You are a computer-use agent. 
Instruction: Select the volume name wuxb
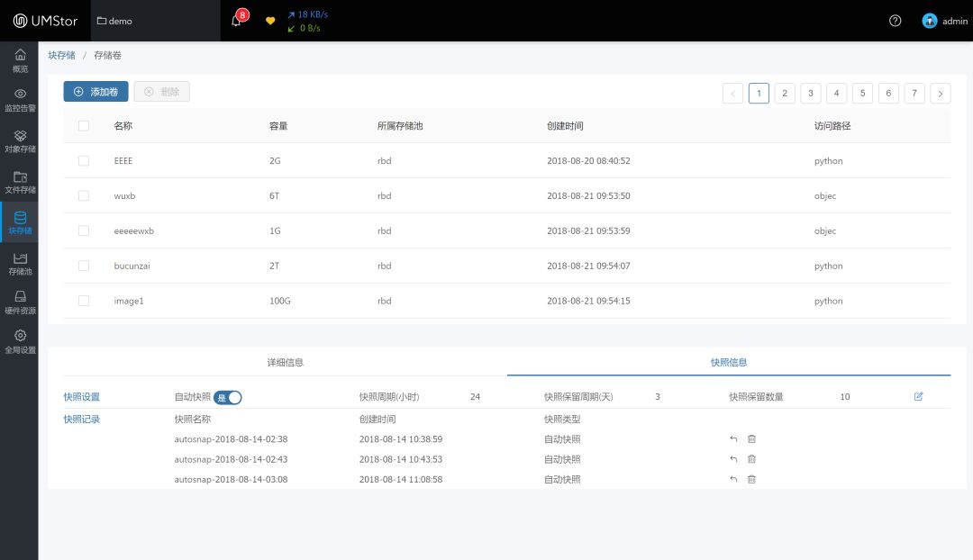[x=124, y=196]
